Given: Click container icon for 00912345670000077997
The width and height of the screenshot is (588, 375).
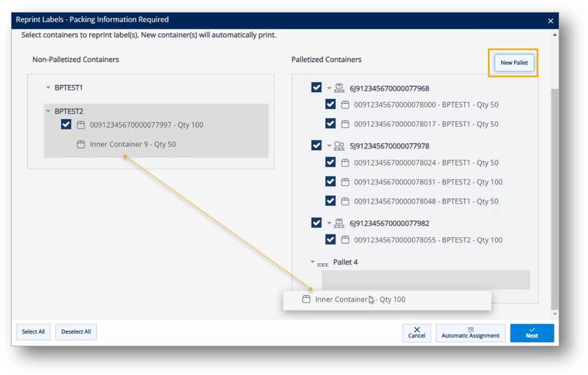Looking at the screenshot, I should click(x=80, y=125).
